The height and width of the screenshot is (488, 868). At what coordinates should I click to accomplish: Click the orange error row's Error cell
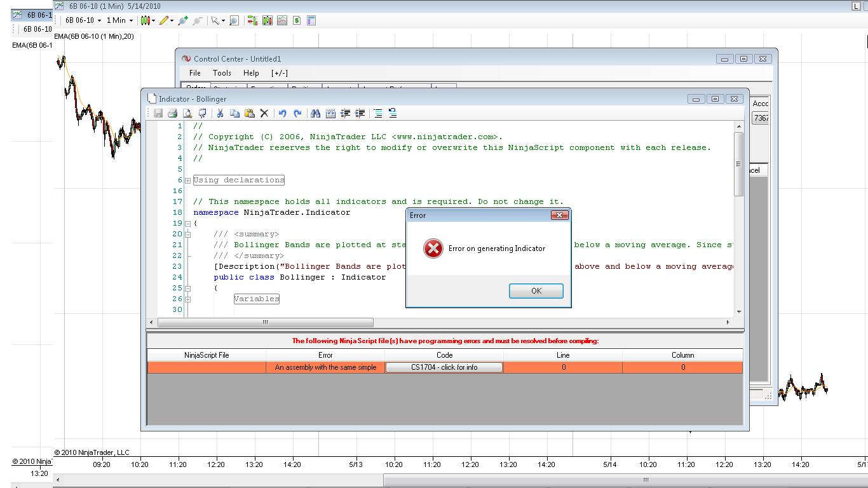325,367
